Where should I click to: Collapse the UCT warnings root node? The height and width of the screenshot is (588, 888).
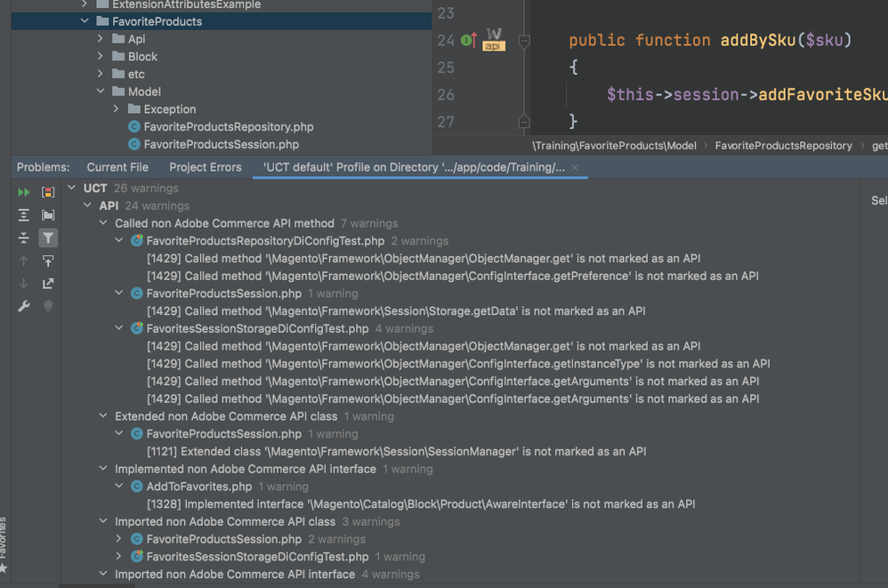[72, 189]
